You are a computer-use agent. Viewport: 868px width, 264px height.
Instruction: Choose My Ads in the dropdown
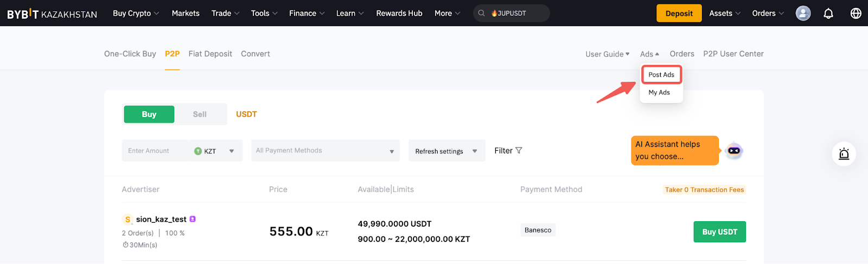(659, 93)
